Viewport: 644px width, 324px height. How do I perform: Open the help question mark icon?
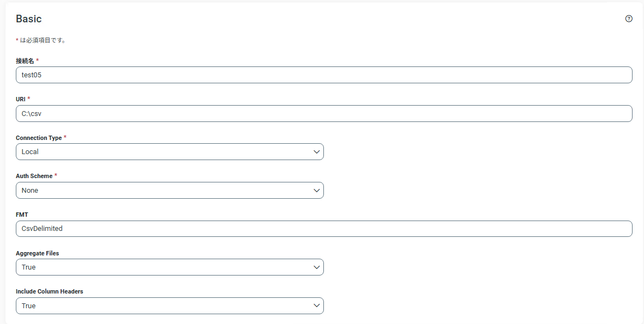[629, 19]
